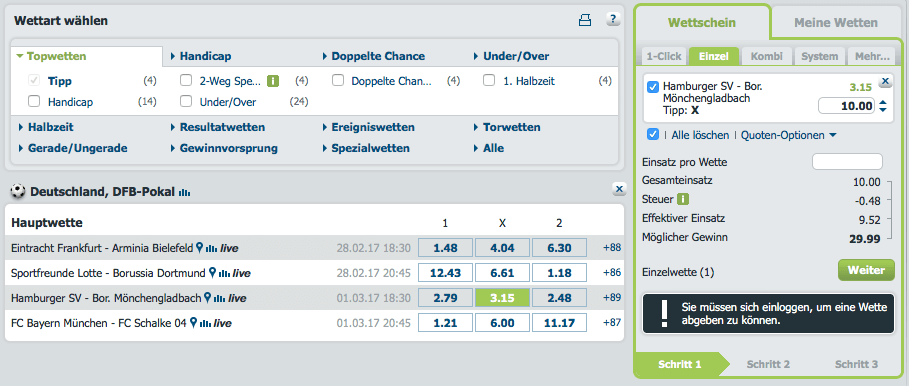Expand the Alle category
Screen dimensions: 909x386
489,148
